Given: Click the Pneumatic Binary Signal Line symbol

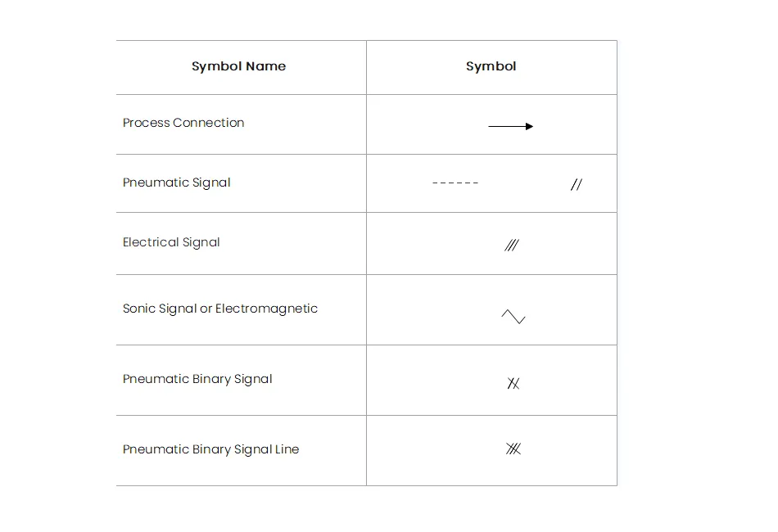Looking at the screenshot, I should click(513, 449).
